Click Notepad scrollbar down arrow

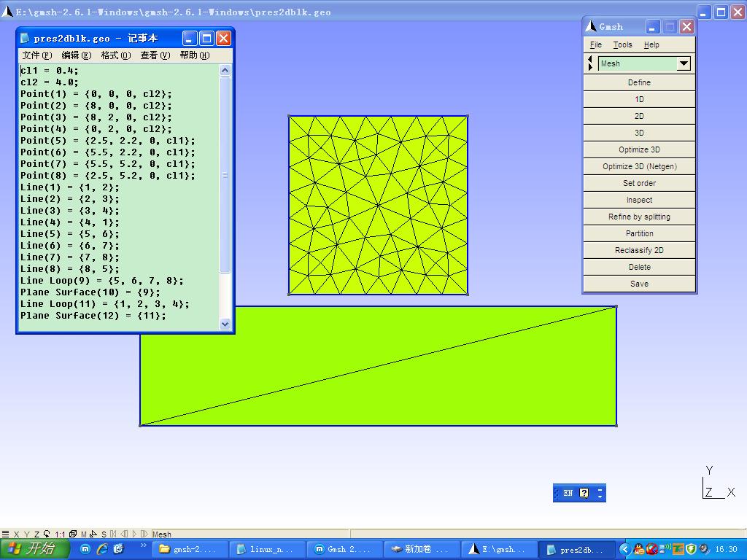tap(225, 324)
